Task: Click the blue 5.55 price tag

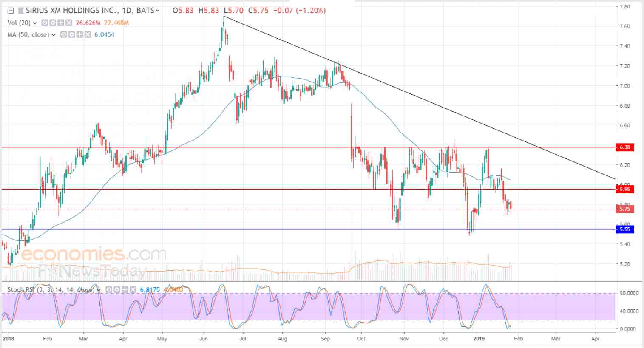Action: (625, 229)
